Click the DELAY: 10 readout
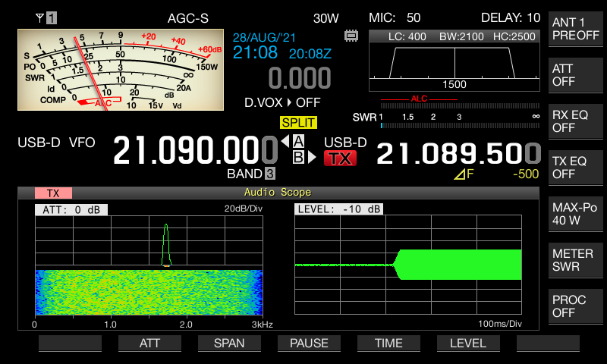Viewport: 607px width, 364px height. point(511,17)
